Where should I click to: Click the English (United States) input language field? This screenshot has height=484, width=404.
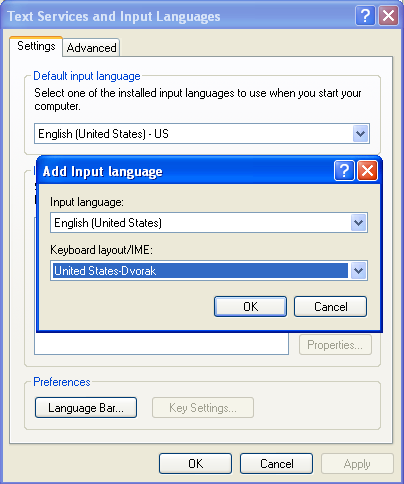coord(200,223)
